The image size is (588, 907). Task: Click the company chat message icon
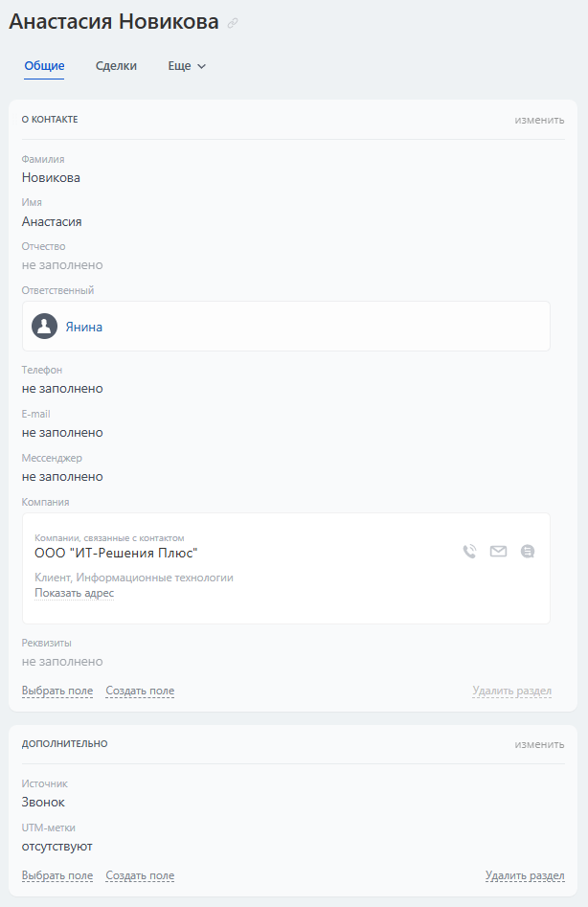coord(528,551)
